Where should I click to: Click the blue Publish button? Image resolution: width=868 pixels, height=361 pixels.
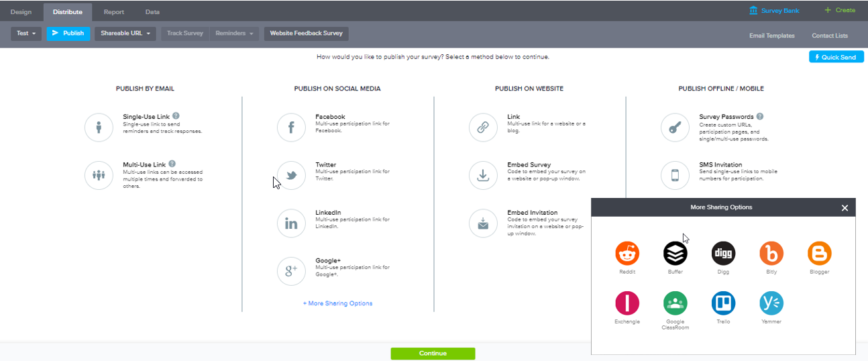click(x=68, y=33)
